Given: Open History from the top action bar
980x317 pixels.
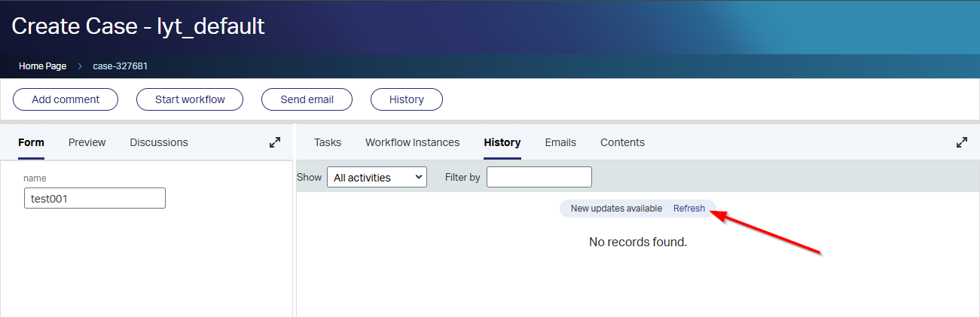Looking at the screenshot, I should click(x=406, y=99).
